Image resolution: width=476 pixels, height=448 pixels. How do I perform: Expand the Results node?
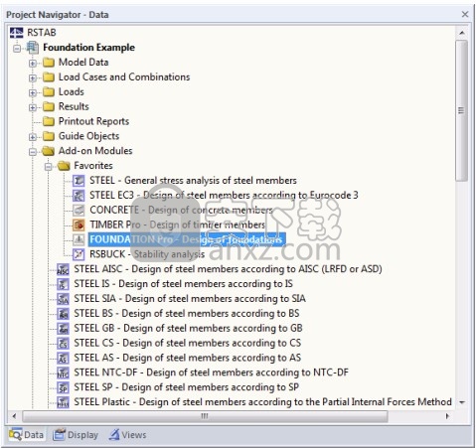pos(33,107)
